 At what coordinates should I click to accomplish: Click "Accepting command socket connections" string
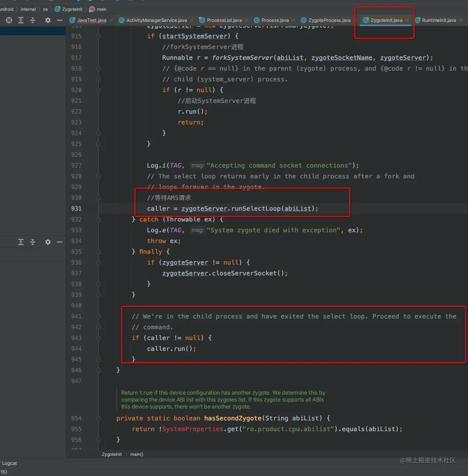click(x=280, y=166)
